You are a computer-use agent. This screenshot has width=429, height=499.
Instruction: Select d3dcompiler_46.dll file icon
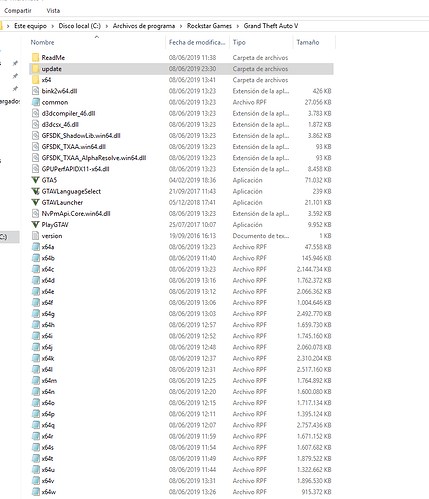pyautogui.click(x=36, y=113)
